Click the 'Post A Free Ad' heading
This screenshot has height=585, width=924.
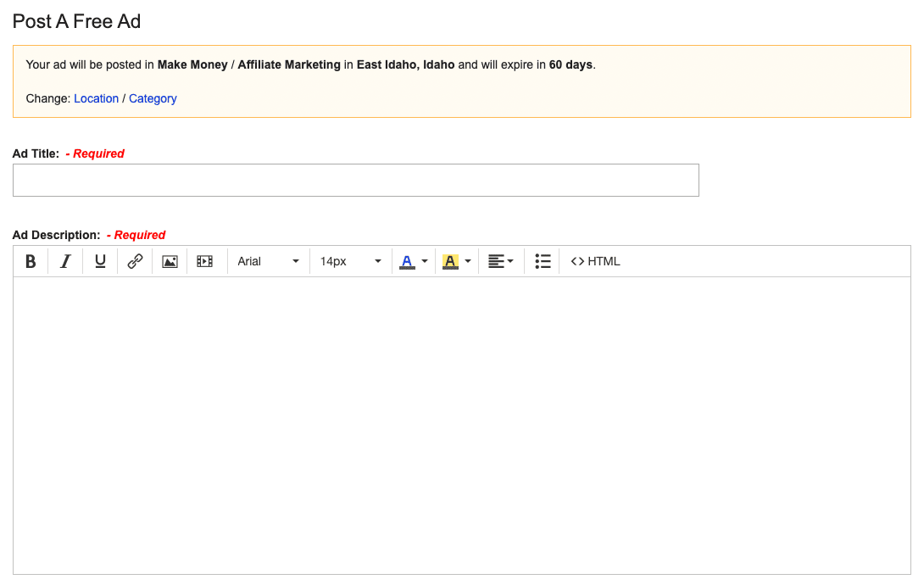[x=76, y=21]
